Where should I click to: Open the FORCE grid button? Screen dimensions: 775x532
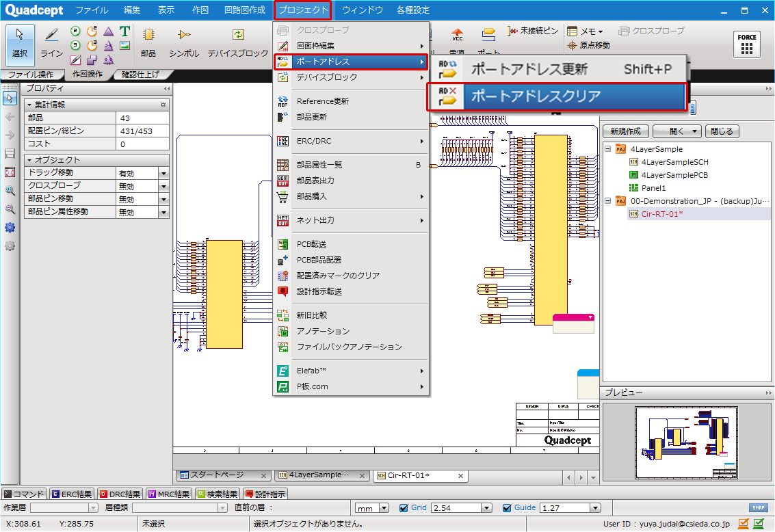point(747,44)
